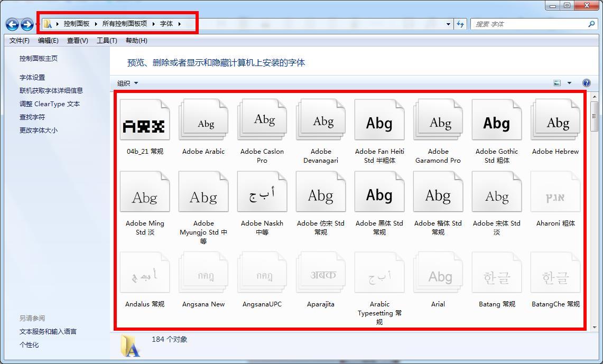Open the 帮助(H) menu
Image resolution: width=603 pixels, height=364 pixels.
click(136, 40)
